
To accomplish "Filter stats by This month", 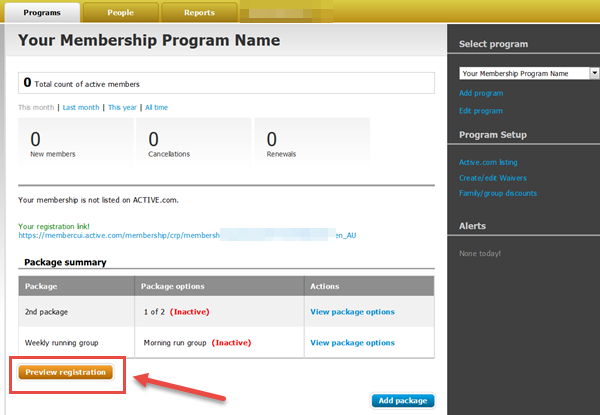I will [36, 107].
